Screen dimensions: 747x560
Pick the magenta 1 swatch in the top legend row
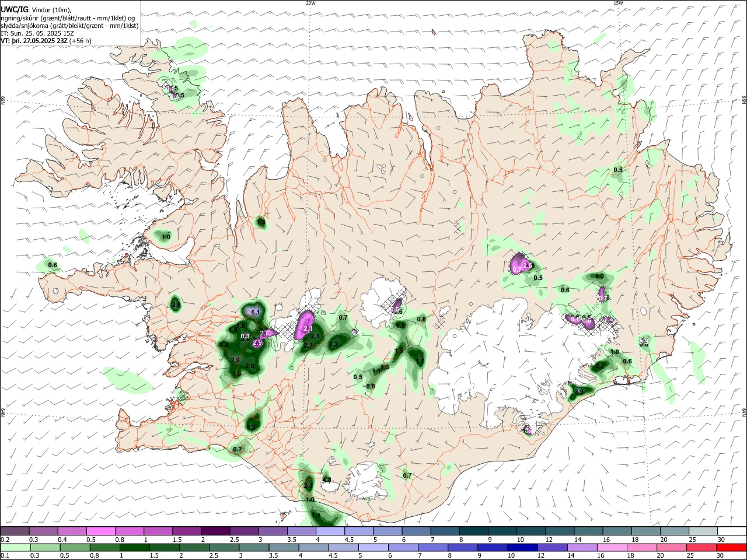pyautogui.click(x=158, y=531)
